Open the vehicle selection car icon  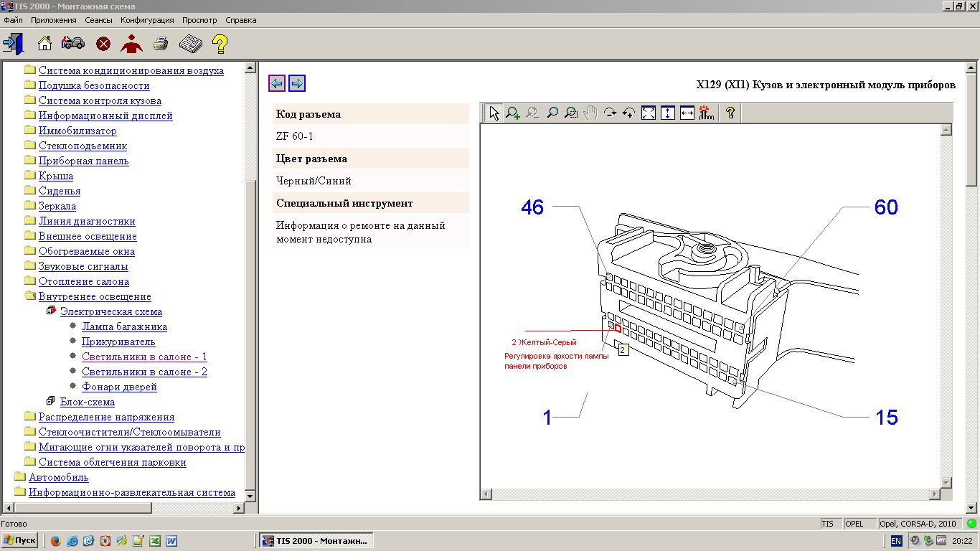73,44
